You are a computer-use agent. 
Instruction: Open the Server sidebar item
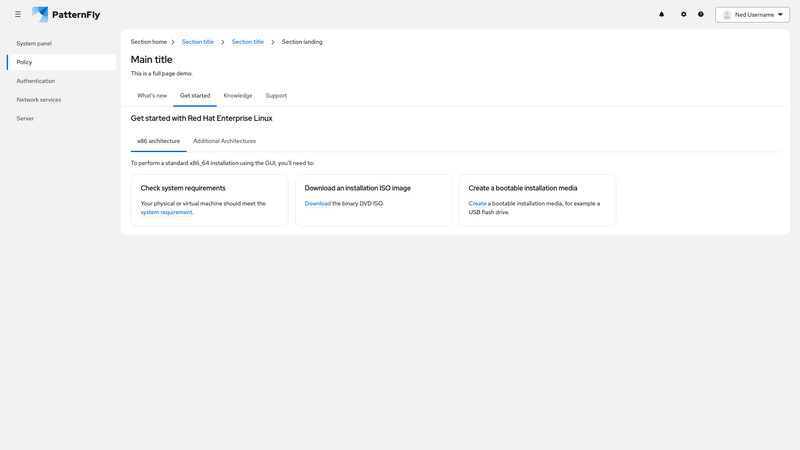tap(62, 118)
